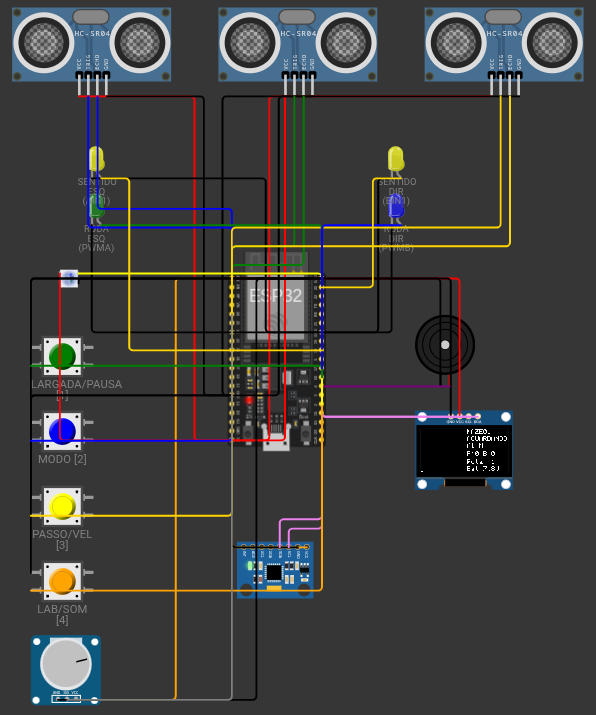This screenshot has height=715, width=596.
Task: Select the MPU6050 sensor breakout board
Action: (x=275, y=570)
